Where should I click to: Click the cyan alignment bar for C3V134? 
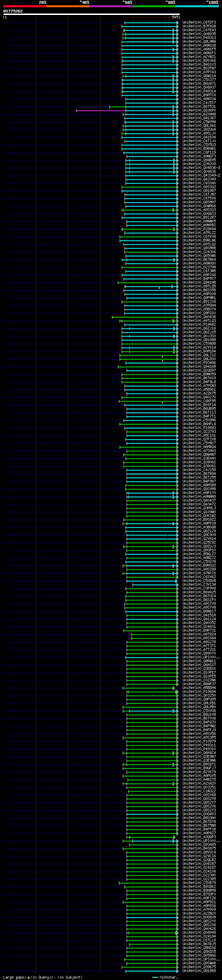(x=155, y=585)
